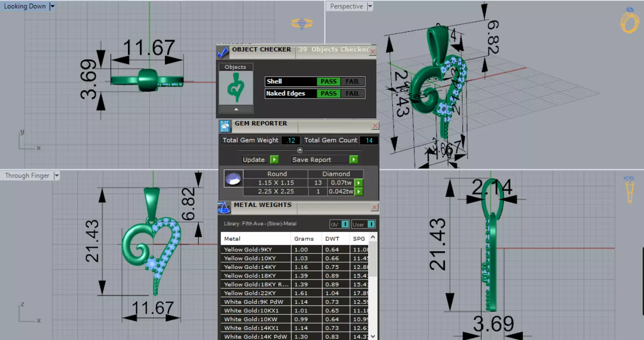Click the ring-side icon in bottom-right viewport
644x340 pixels.
click(629, 189)
